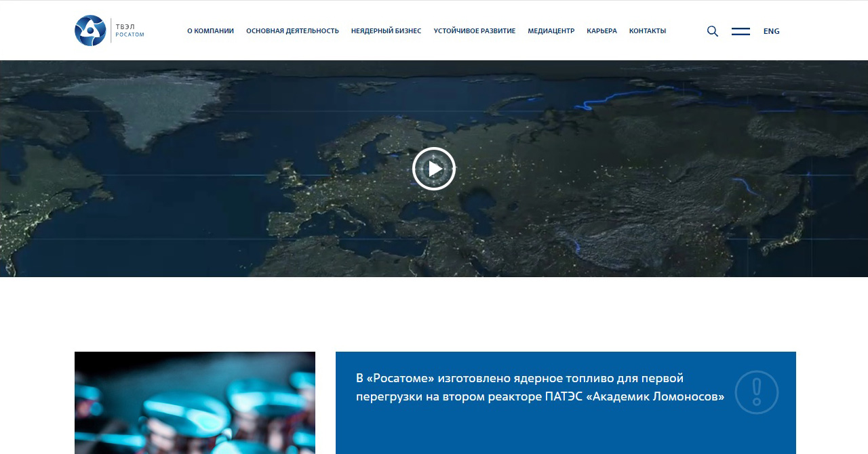Expand УСТОЙЧИВОЕ РАЗВИТИЕ navigation item
The height and width of the screenshot is (454, 868).
tap(474, 31)
